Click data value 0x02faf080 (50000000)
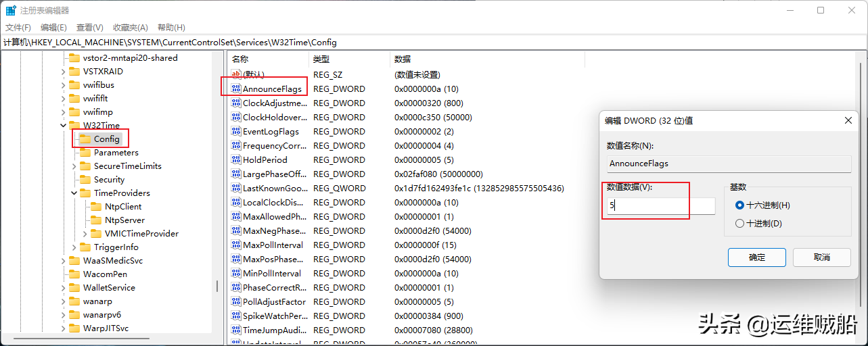This screenshot has height=346, width=868. click(439, 174)
